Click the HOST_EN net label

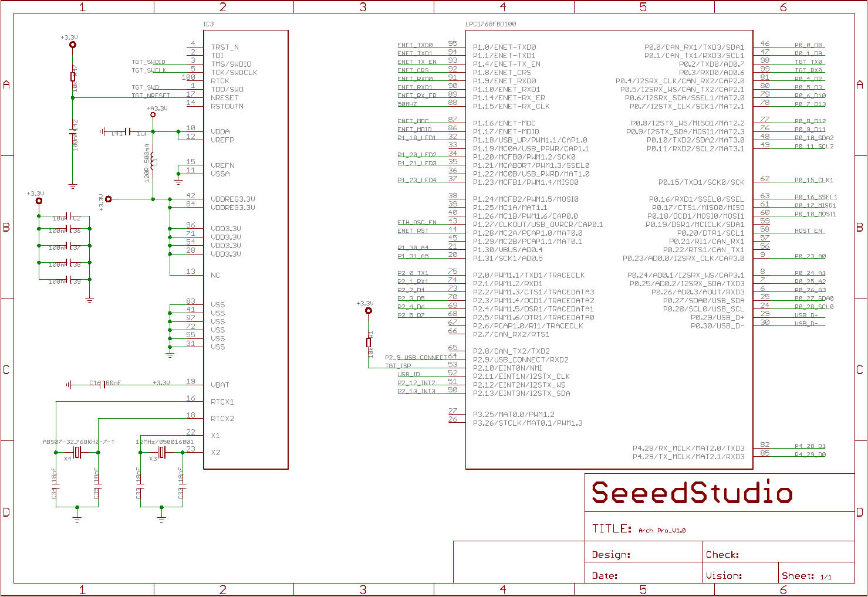(x=809, y=231)
